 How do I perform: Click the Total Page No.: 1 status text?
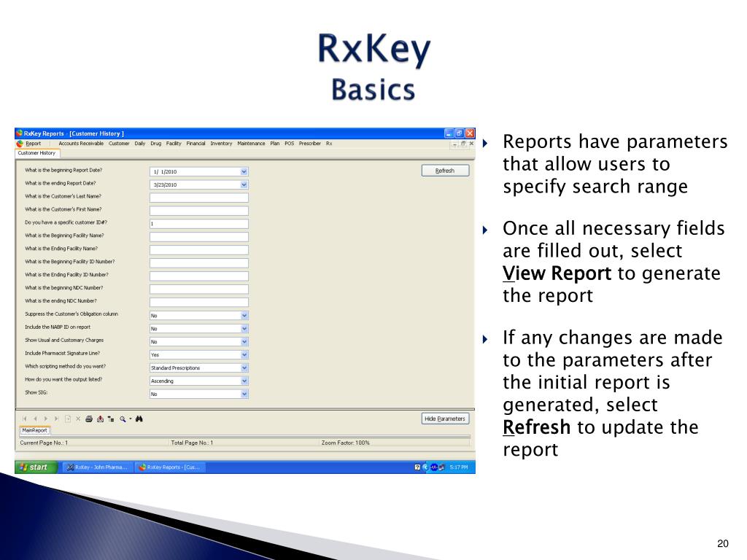point(192,443)
